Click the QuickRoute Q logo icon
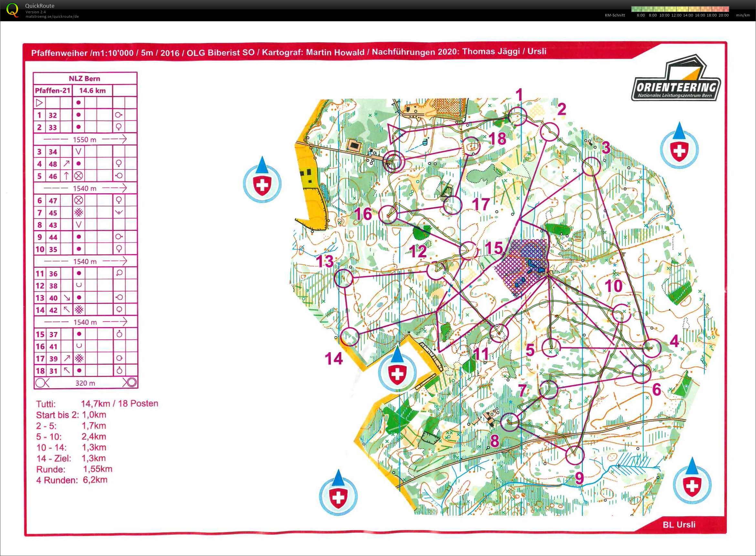Image resolution: width=756 pixels, height=556 pixels. (13, 10)
